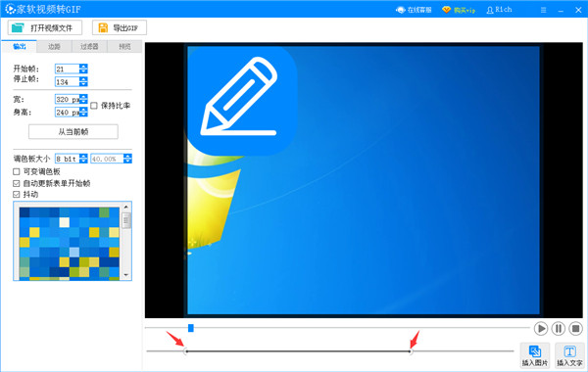
Task: Enable the 保持比率 keep ratio checkbox
Action: click(94, 106)
